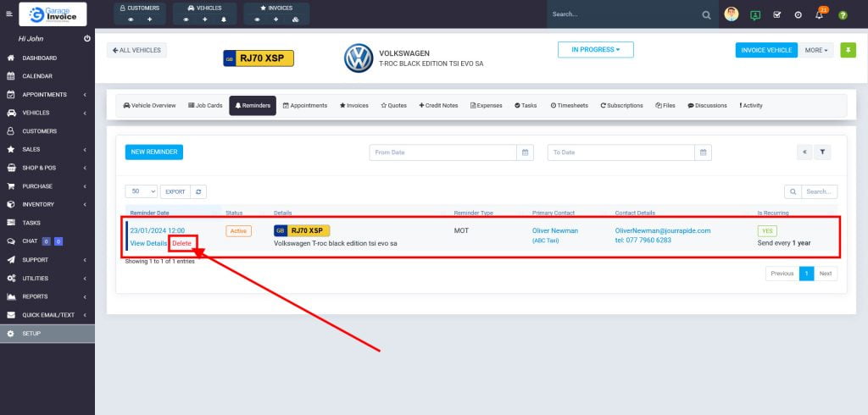This screenshot has height=415, width=868.
Task: Open the Timesheets tab
Action: pyautogui.click(x=569, y=106)
